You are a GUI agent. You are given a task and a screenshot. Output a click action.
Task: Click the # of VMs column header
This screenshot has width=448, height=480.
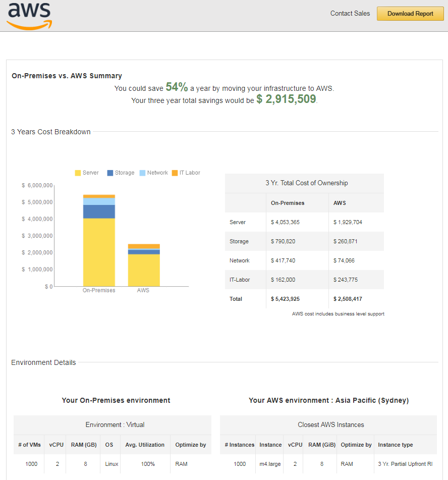[29, 445]
